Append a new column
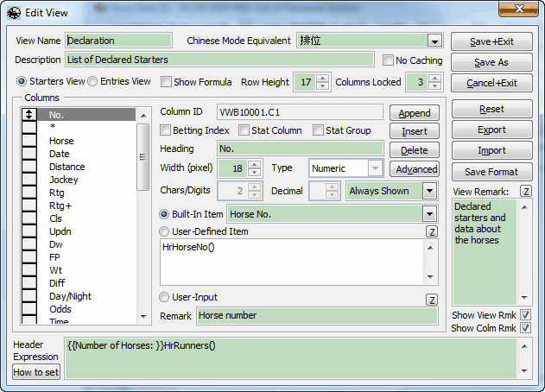 point(415,113)
